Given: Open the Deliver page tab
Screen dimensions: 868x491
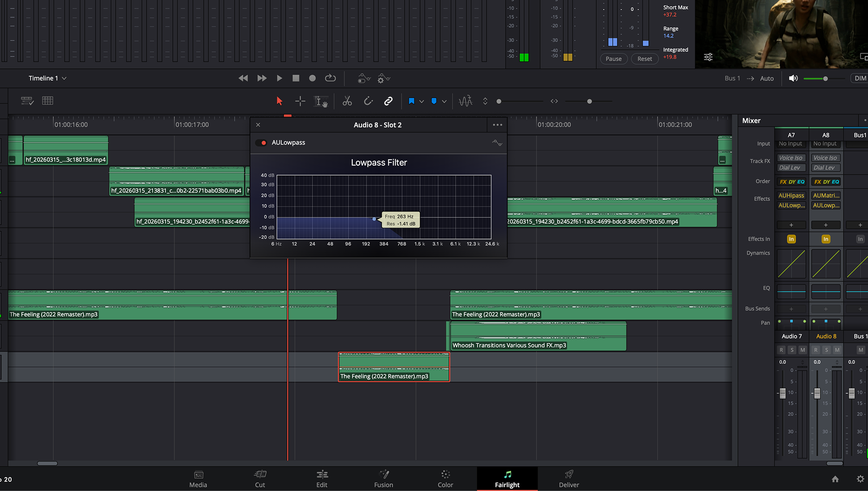Looking at the screenshot, I should pyautogui.click(x=569, y=479).
